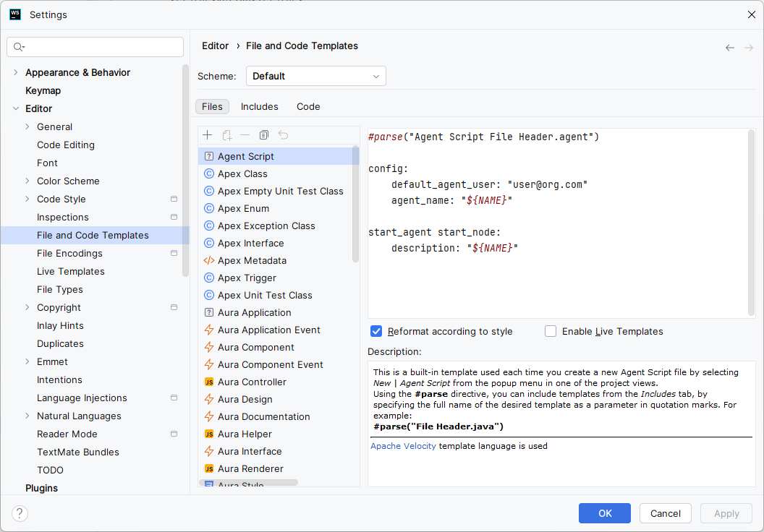The height and width of the screenshot is (532, 764).
Task: Collapse the Editor tree node
Action: pyautogui.click(x=16, y=108)
